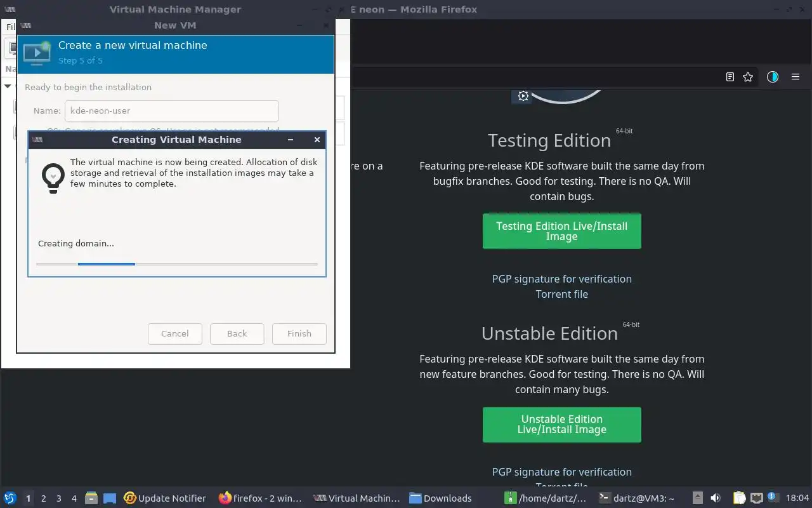Screen dimensions: 812x508
Task: Collapse the connection tree arrow in Virtual Machine Manager
Action: [x=8, y=86]
